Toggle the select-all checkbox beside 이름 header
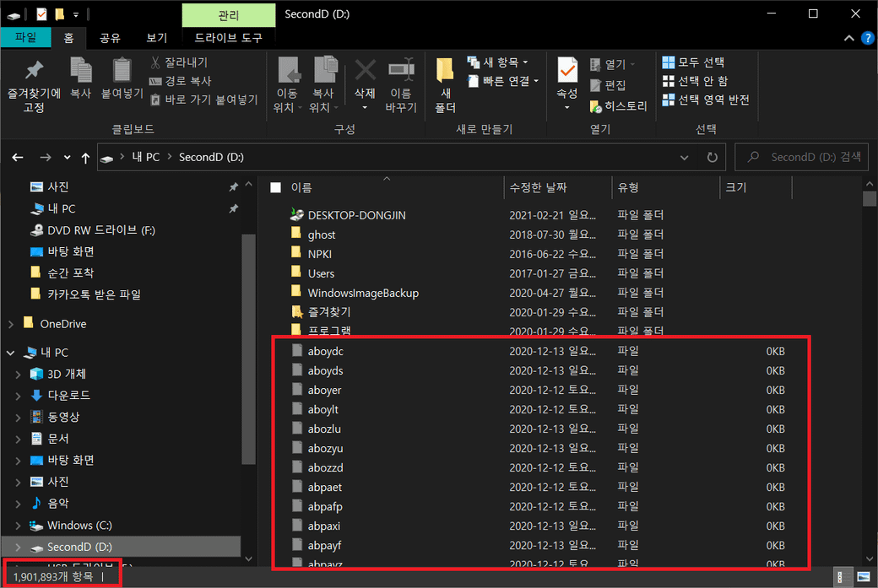This screenshot has width=878, height=588. 275,187
